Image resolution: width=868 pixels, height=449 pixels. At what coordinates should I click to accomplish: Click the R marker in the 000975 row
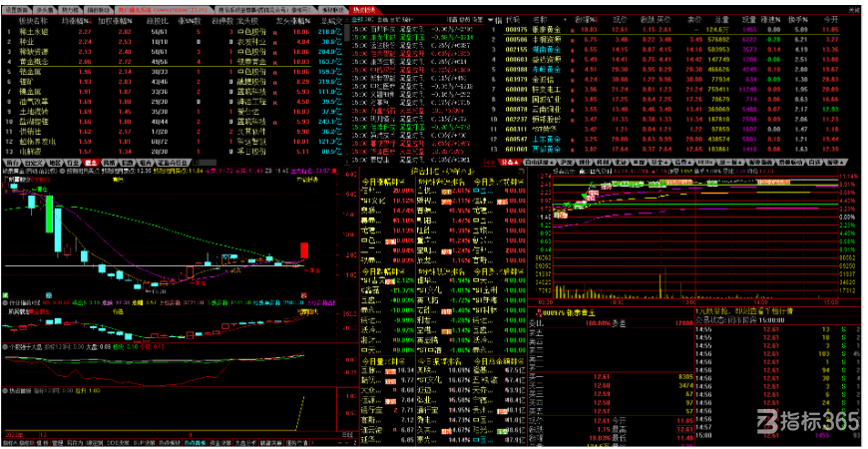click(x=573, y=30)
